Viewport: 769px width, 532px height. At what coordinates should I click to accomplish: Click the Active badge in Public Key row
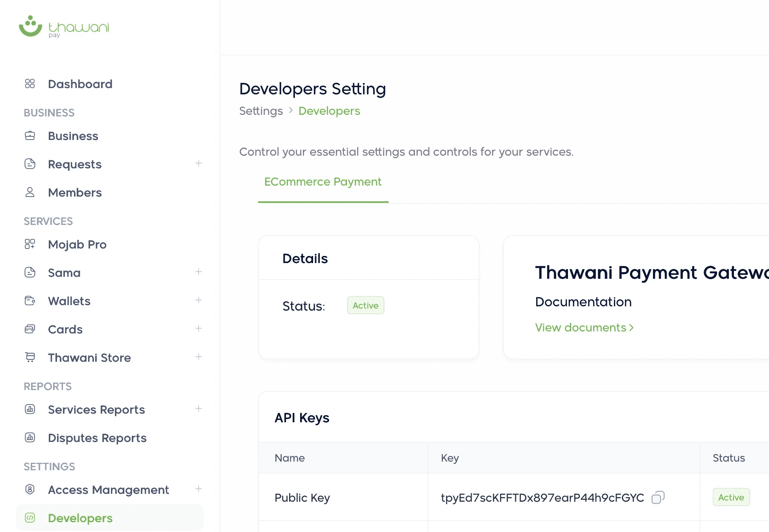tap(731, 497)
